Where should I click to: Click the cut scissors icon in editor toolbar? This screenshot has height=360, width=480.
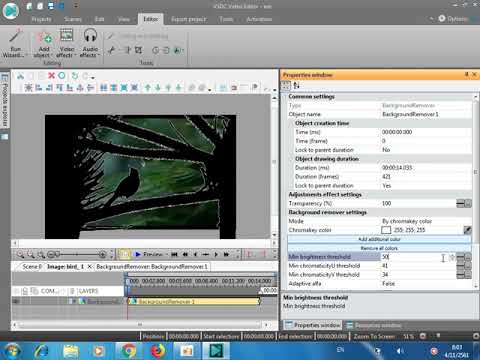[21, 76]
